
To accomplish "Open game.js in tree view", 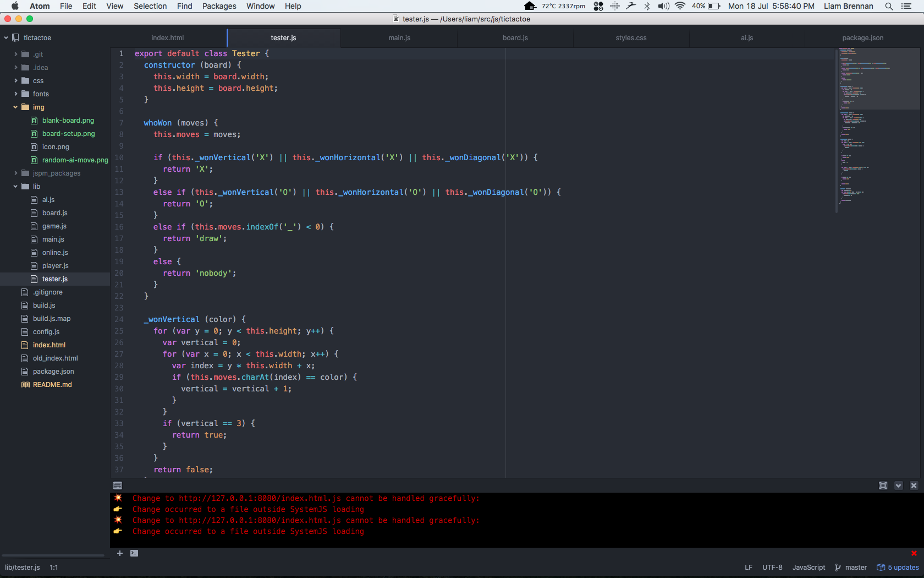I will tap(54, 226).
